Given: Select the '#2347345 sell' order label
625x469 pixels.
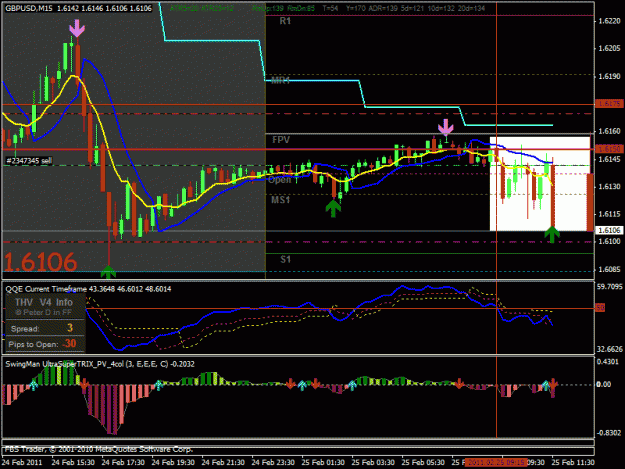Looking at the screenshot, I should pos(29,161).
